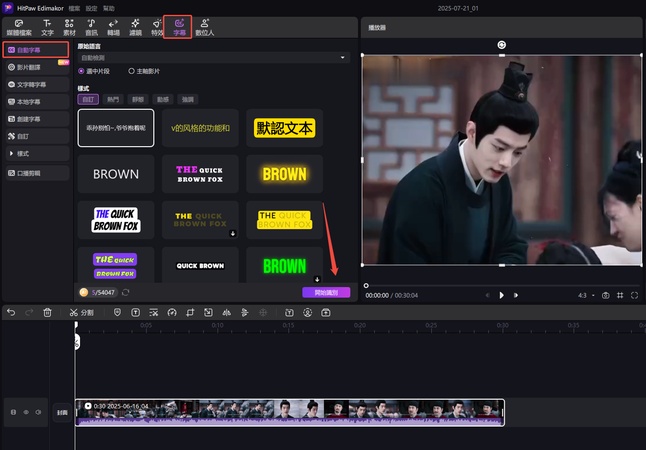646x450 pixels.
Task: Switch to the 強調 style tab
Action: pyautogui.click(x=188, y=99)
